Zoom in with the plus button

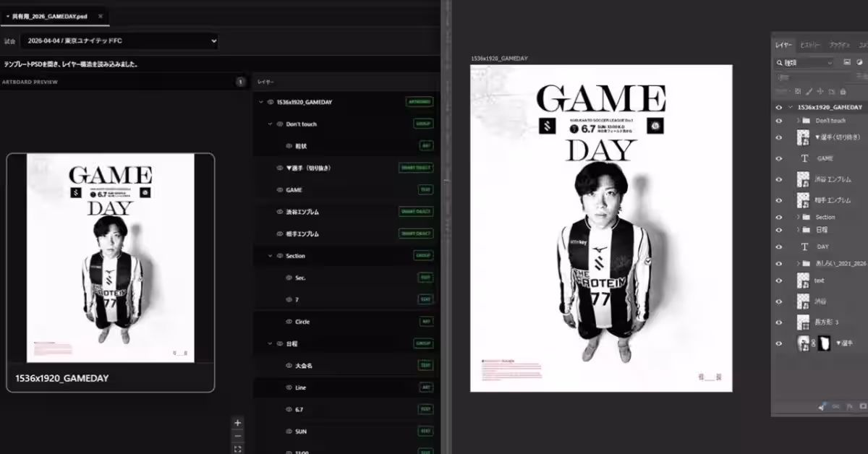[x=238, y=423]
